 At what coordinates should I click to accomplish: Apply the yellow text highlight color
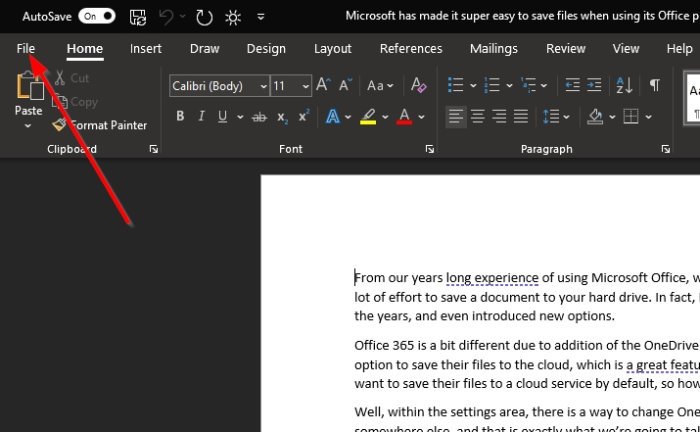[x=368, y=117]
